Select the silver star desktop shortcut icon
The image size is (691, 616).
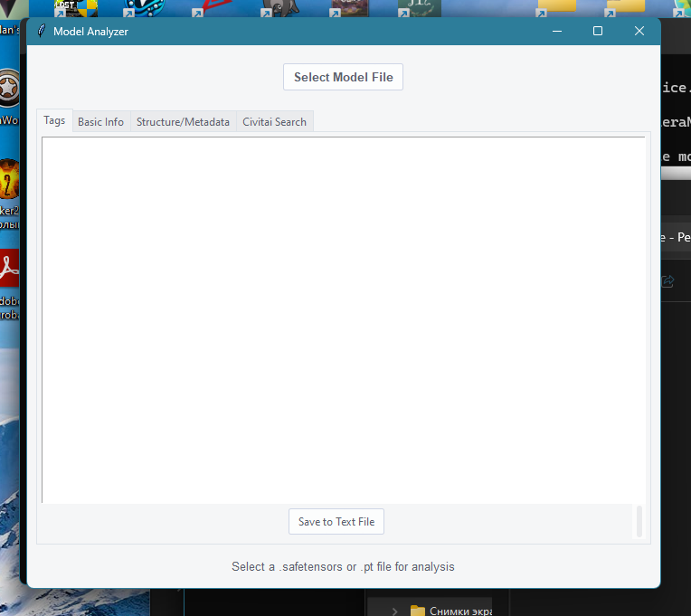point(9,88)
